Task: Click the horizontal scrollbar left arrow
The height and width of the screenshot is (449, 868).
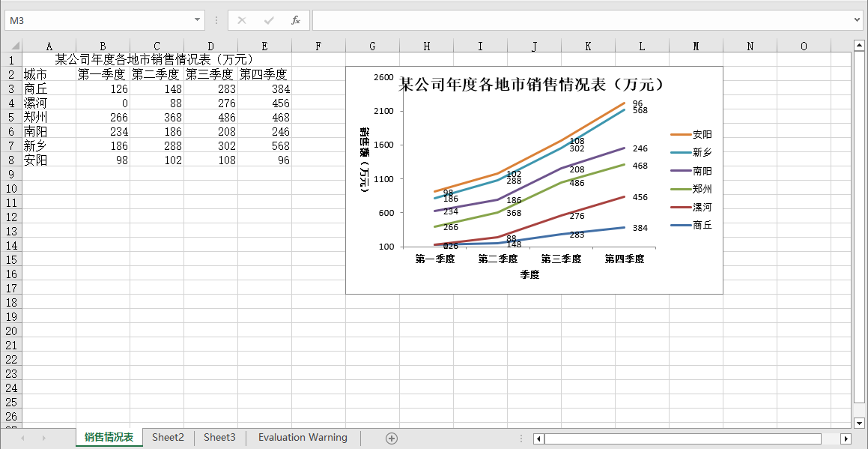Action: pyautogui.click(x=538, y=439)
